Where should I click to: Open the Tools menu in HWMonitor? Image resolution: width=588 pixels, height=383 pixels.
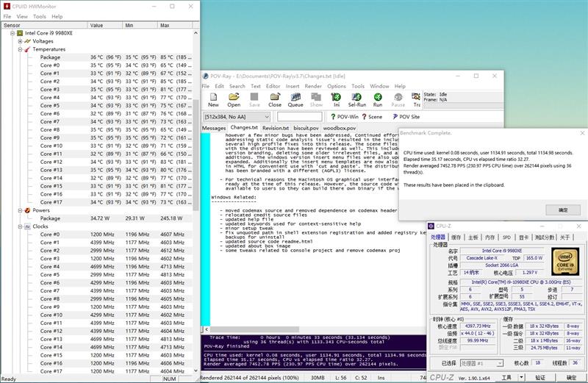click(x=40, y=16)
